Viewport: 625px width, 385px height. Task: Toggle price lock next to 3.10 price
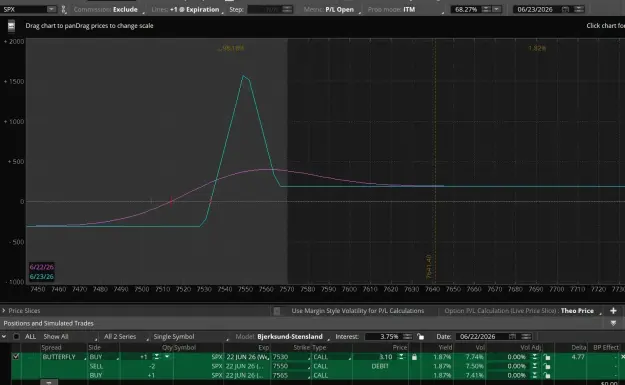414,357
